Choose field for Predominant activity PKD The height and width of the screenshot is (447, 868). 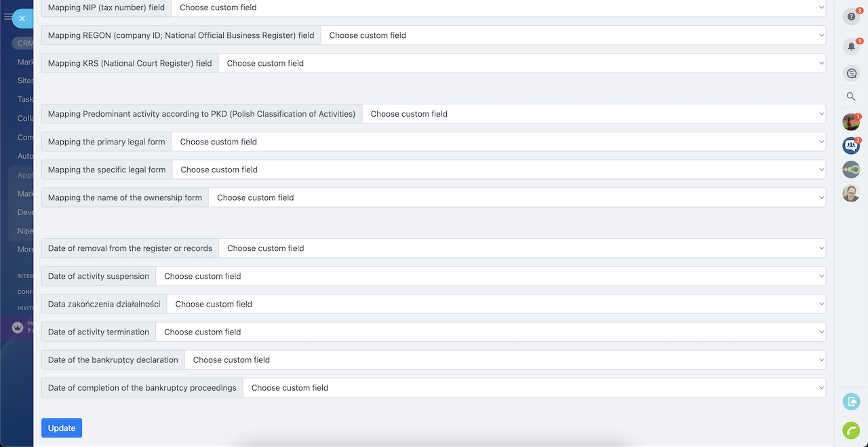coord(593,114)
